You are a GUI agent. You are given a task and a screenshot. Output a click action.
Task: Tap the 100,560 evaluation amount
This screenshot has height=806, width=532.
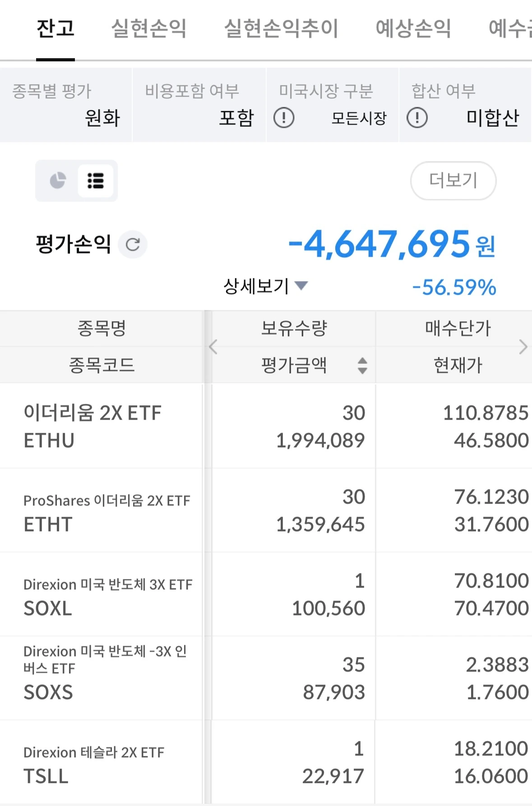pyautogui.click(x=328, y=608)
